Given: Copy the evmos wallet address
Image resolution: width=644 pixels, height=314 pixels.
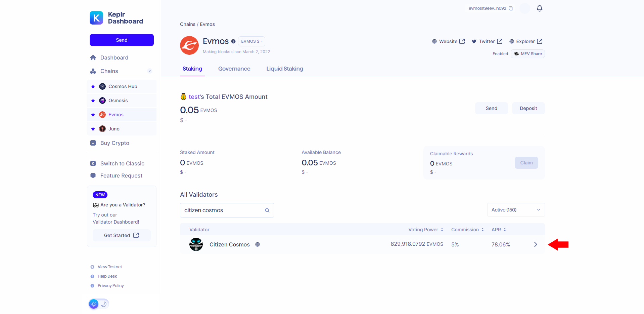Looking at the screenshot, I should click(x=511, y=8).
